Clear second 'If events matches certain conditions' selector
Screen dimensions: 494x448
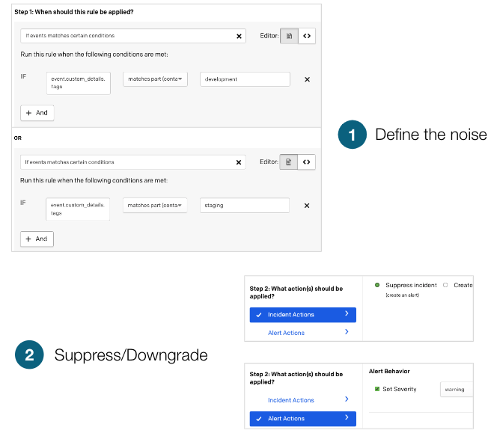pyautogui.click(x=240, y=162)
